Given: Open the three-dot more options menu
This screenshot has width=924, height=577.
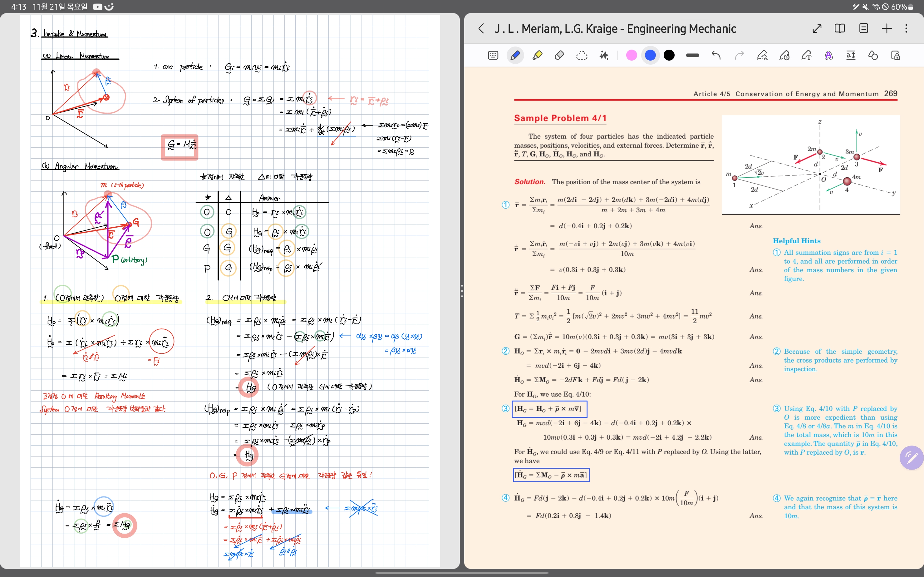Looking at the screenshot, I should 906,29.
